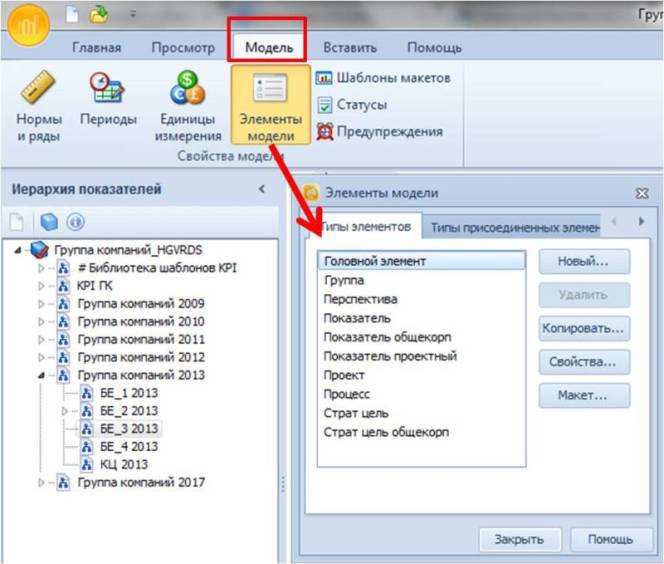The image size is (664, 564).
Task: Click the Периоды calendar clock icon
Action: 108,90
